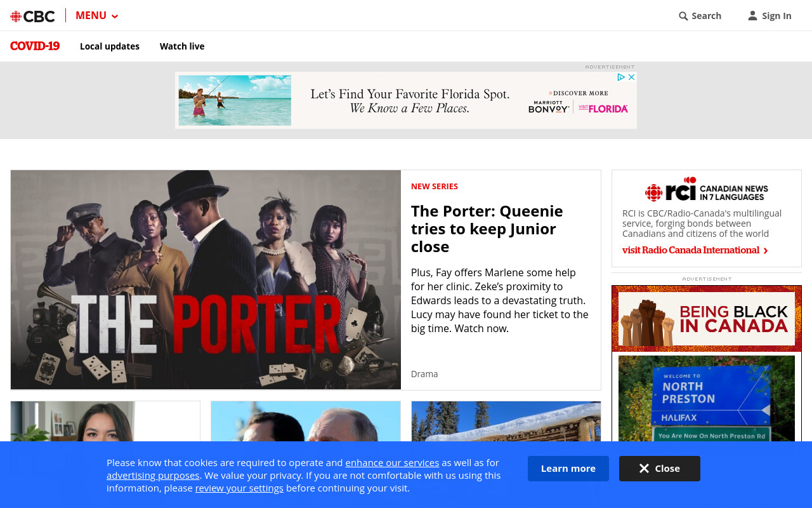Click The Porter promotional image

coord(206,279)
